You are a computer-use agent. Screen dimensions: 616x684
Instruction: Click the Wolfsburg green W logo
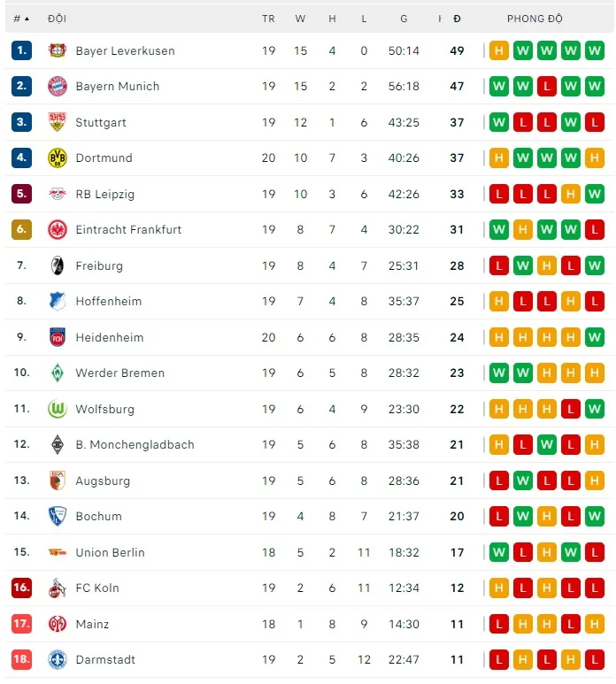[x=58, y=409]
